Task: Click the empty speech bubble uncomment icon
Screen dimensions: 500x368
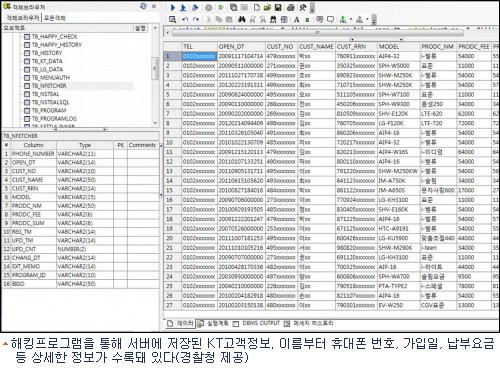Action: click(x=330, y=20)
